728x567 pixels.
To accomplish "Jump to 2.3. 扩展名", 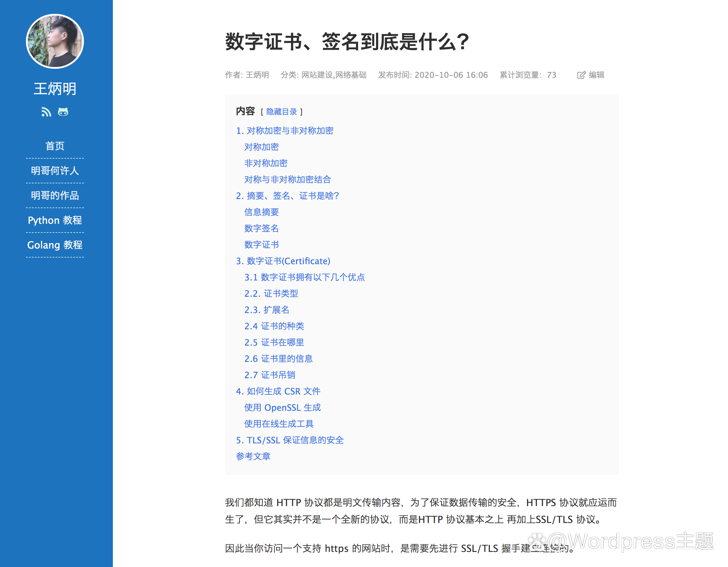I will (267, 310).
